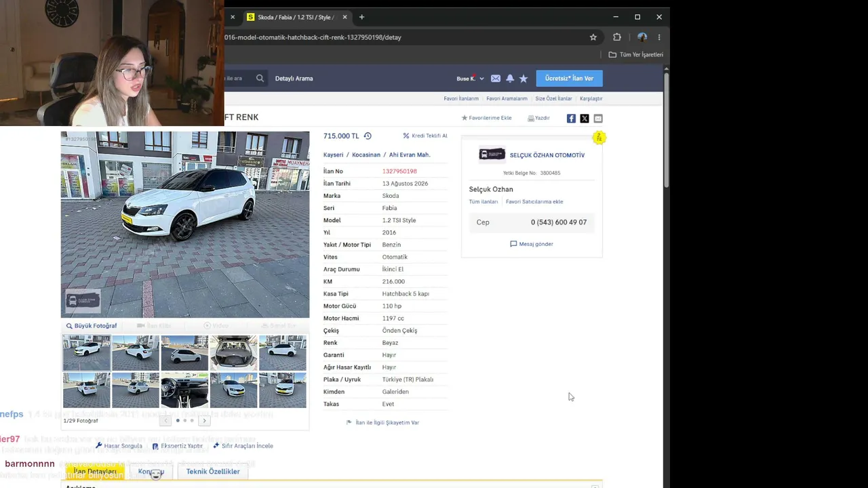Bookmark this page with the browser star

(593, 37)
